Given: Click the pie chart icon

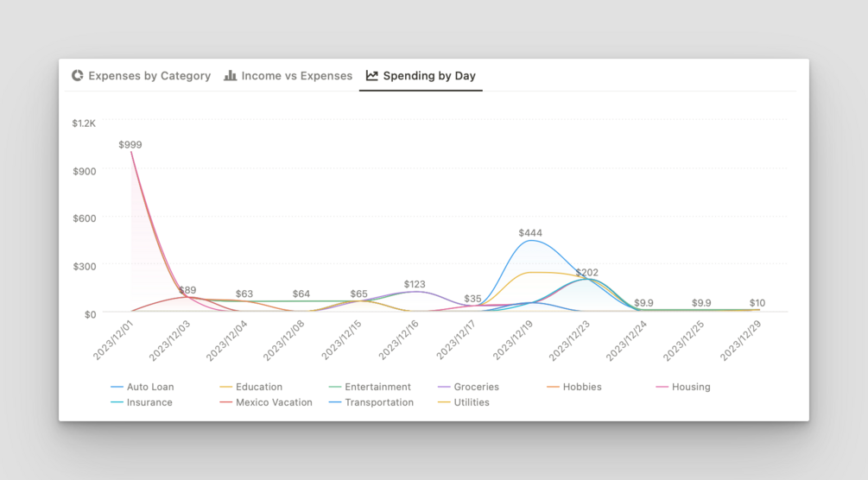Looking at the screenshot, I should click(78, 76).
